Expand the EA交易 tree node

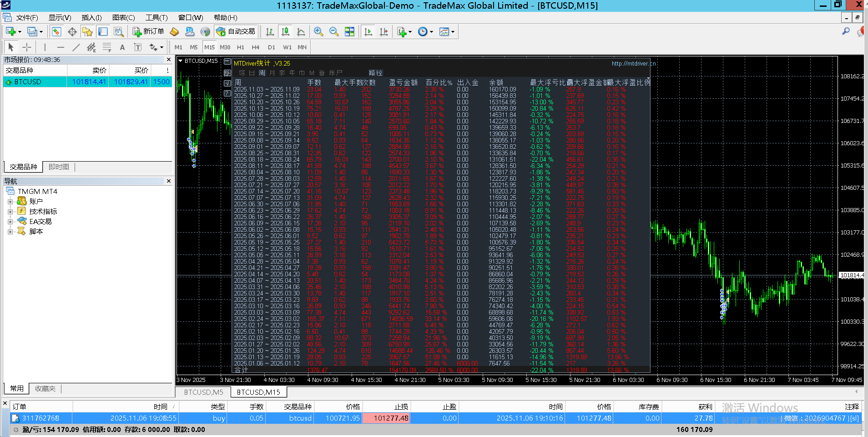coord(10,222)
